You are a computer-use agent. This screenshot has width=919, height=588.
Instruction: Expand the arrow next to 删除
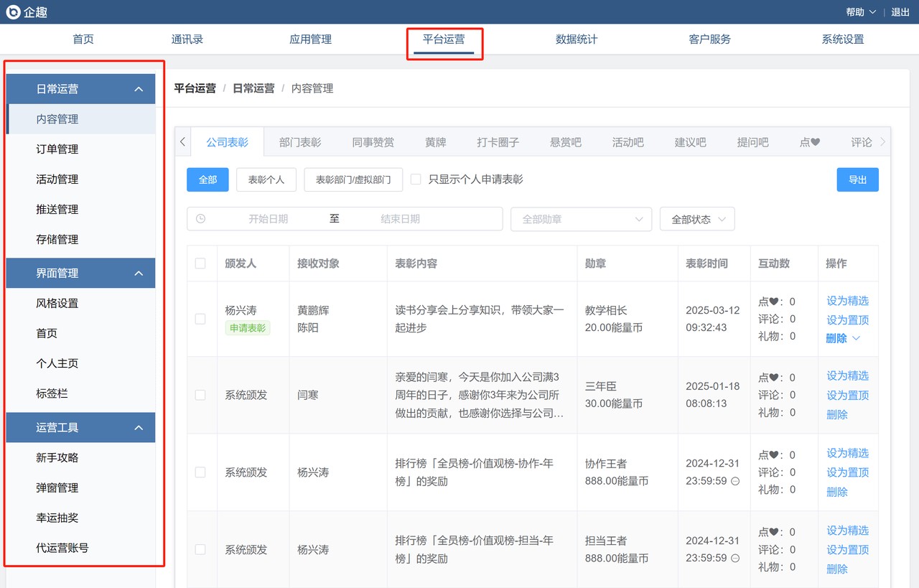pyautogui.click(x=856, y=338)
